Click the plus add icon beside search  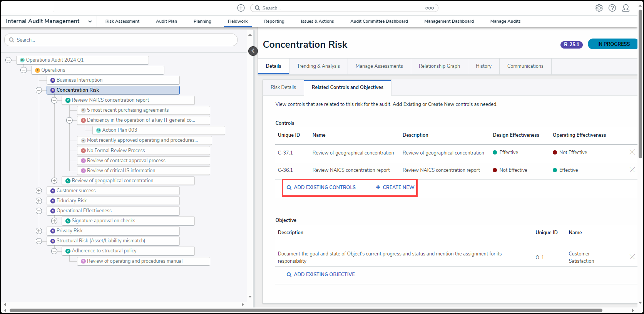click(x=241, y=8)
